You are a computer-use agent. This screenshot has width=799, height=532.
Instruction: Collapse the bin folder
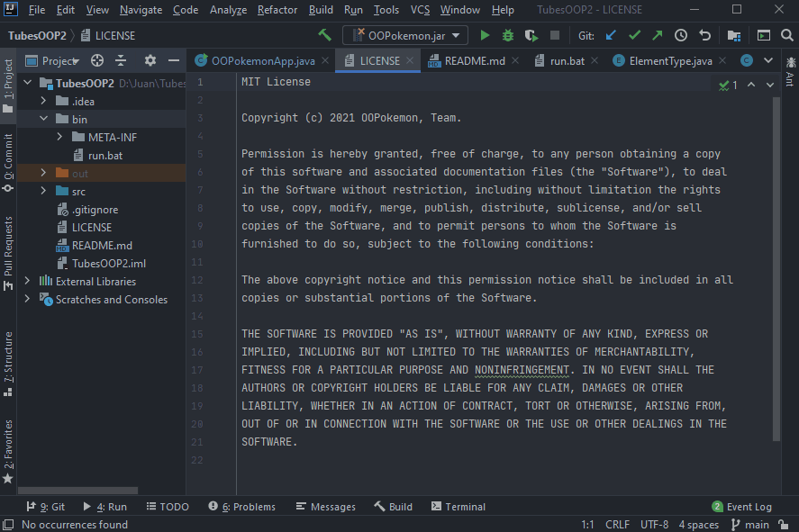(44, 119)
